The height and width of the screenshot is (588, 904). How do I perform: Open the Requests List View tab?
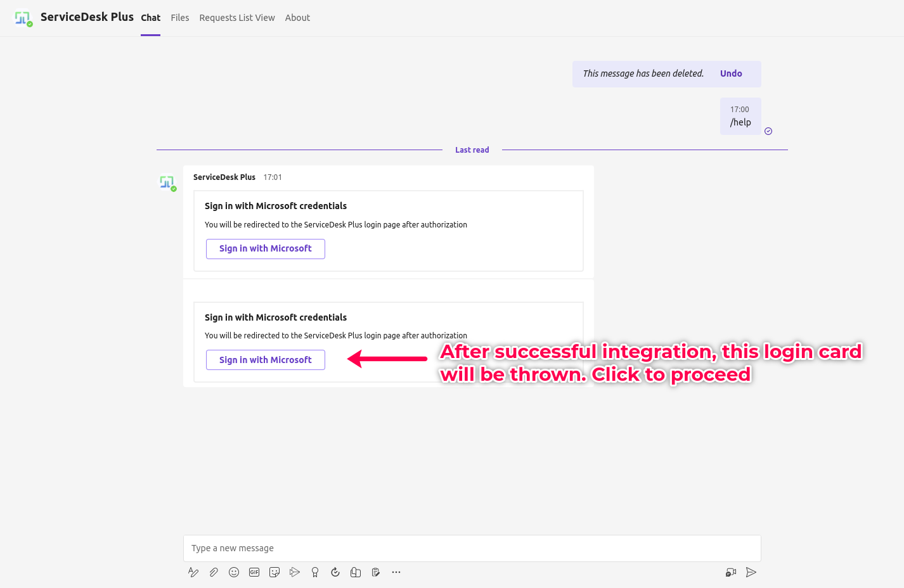click(x=237, y=18)
